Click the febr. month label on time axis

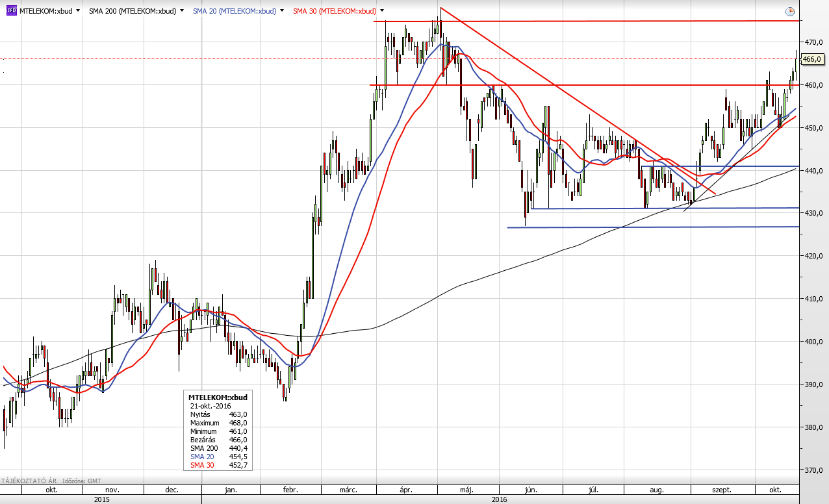[x=290, y=490]
